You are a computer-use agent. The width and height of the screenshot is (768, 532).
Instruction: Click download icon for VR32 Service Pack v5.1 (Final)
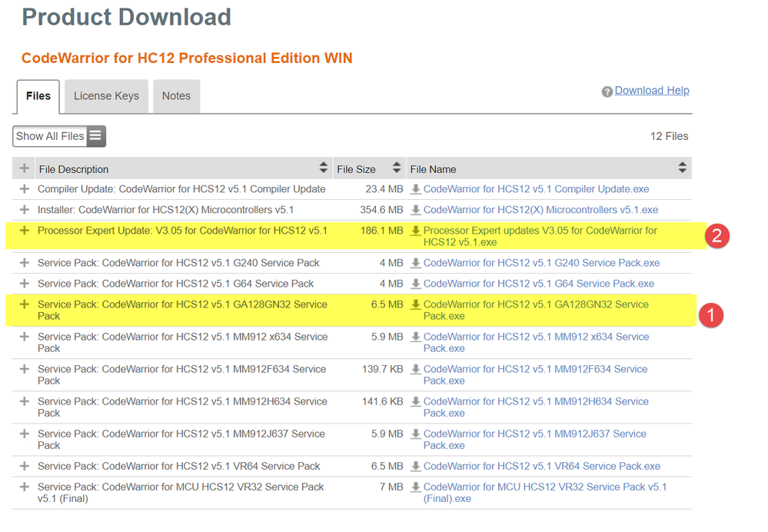click(x=415, y=487)
